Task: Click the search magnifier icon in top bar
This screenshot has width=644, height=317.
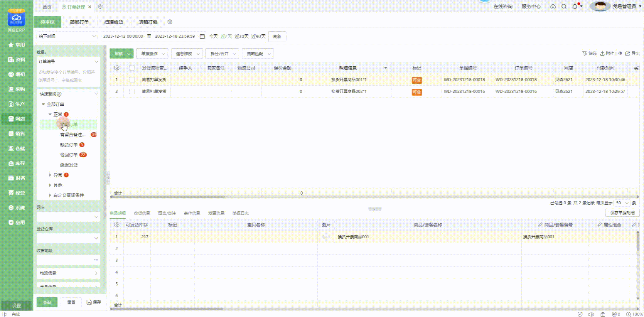Action: click(564, 6)
